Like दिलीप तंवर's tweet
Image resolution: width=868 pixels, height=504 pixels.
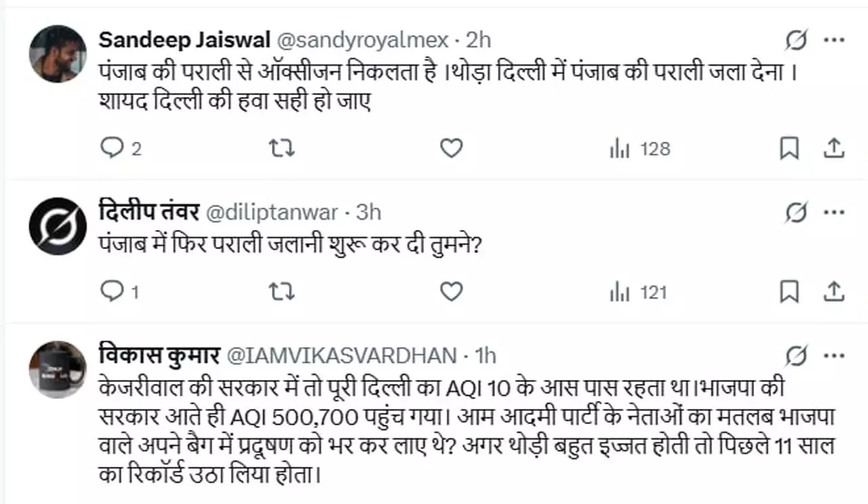tap(451, 292)
